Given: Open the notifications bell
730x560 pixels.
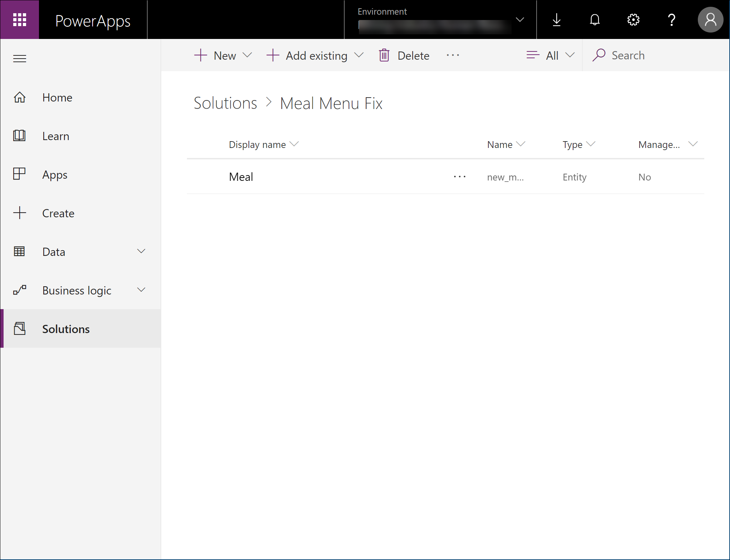Looking at the screenshot, I should pos(595,20).
